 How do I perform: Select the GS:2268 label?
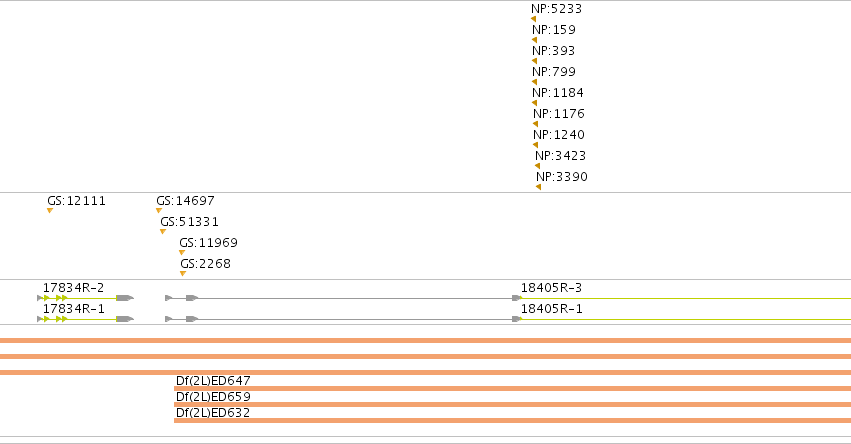tap(206, 264)
